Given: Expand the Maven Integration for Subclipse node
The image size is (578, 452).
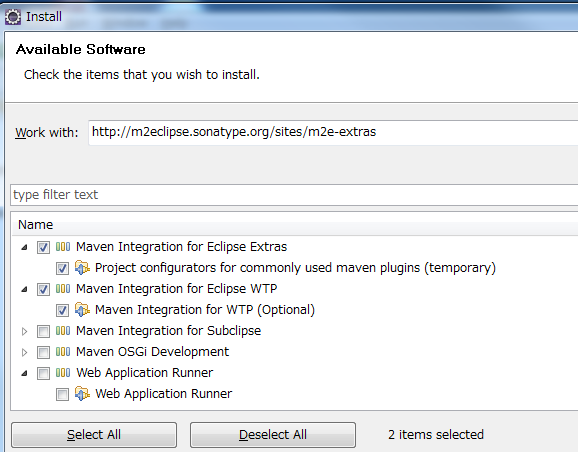Looking at the screenshot, I should [24, 331].
